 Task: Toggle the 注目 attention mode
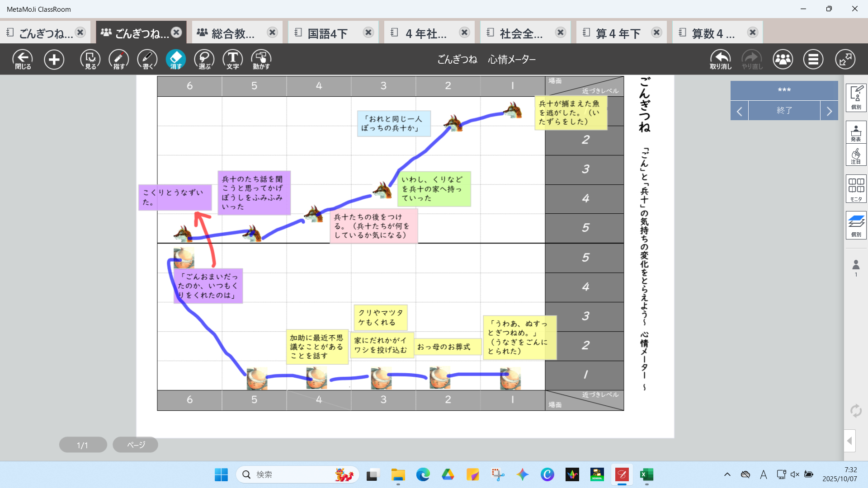pos(856,155)
